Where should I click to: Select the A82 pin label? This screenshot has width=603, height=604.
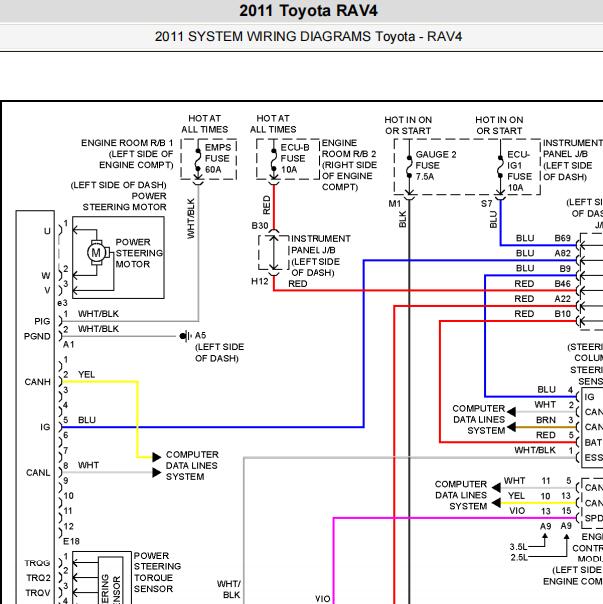point(562,253)
